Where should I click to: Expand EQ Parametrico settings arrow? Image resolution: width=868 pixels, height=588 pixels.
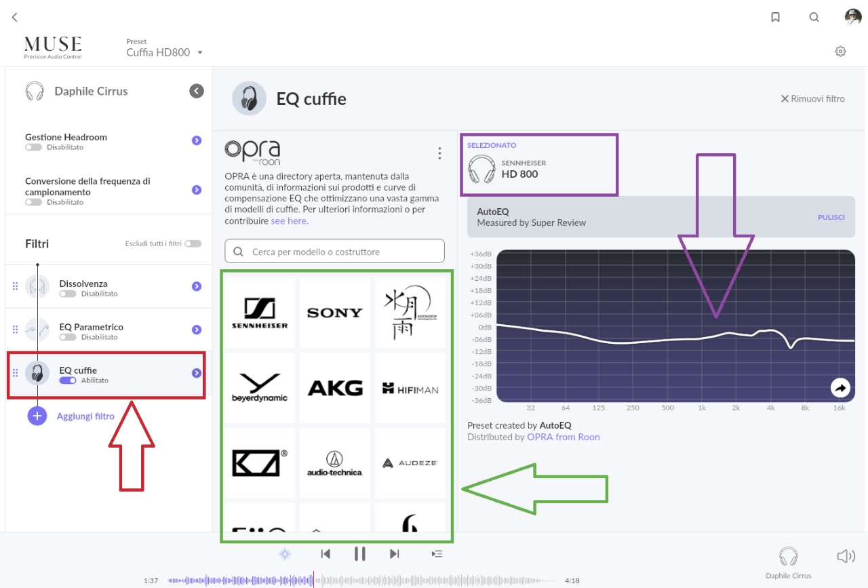197,330
